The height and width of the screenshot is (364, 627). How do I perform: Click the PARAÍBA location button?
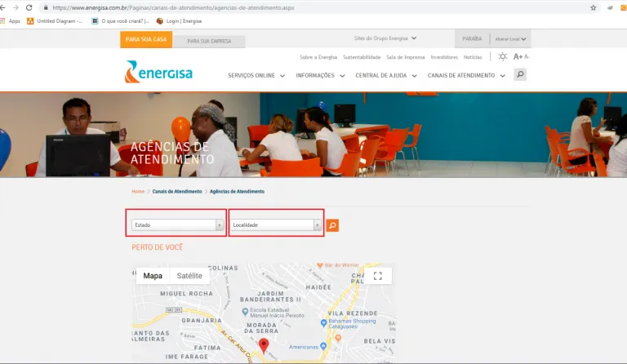coord(472,38)
